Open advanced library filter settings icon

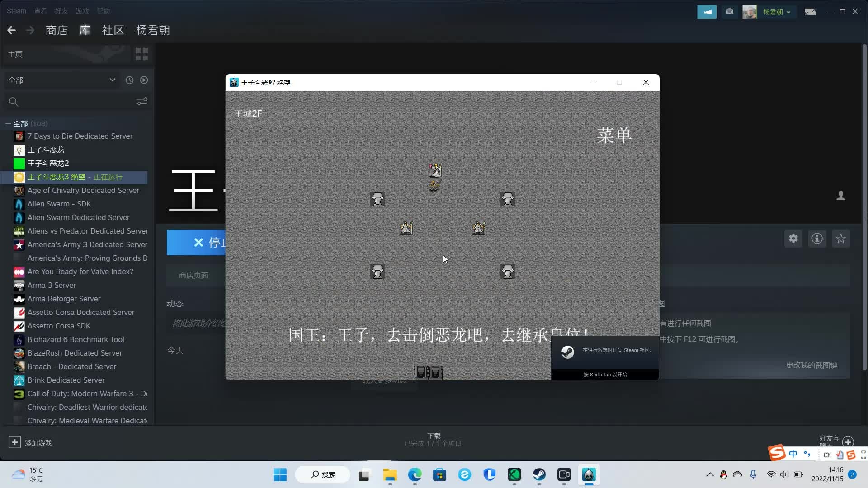(x=142, y=101)
